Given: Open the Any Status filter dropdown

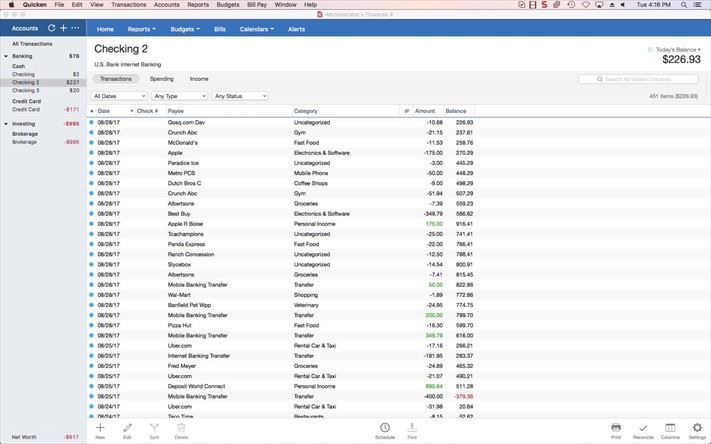Looking at the screenshot, I should [240, 96].
